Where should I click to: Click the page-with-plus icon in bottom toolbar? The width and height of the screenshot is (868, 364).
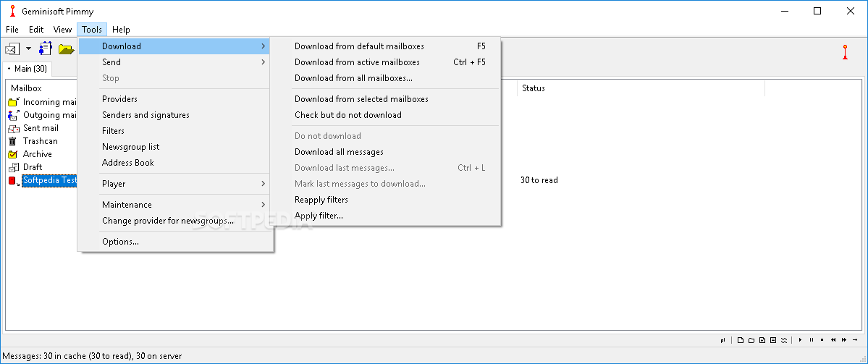[762, 340]
